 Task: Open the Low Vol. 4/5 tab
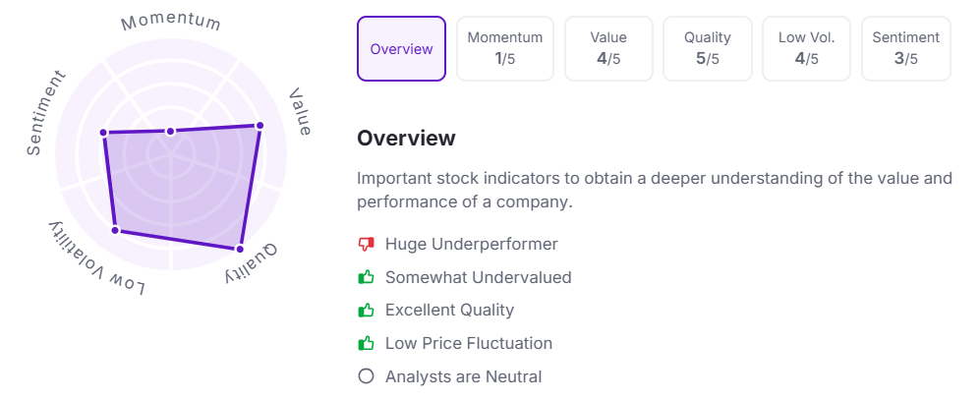click(x=807, y=48)
